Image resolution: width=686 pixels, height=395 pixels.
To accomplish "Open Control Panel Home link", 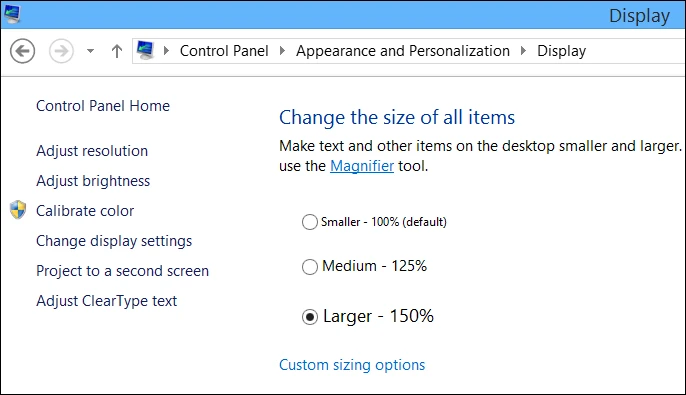I will [103, 105].
